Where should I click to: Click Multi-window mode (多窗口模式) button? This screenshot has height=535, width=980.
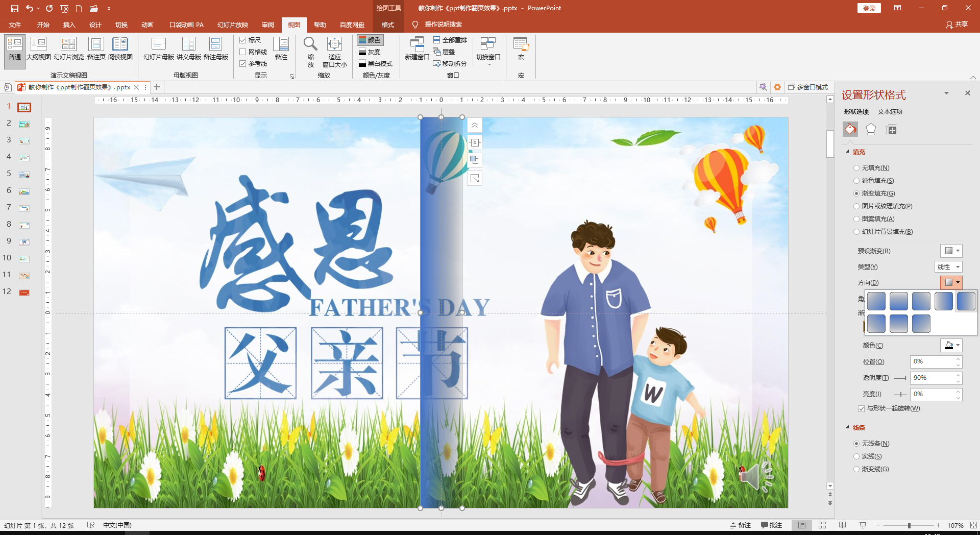point(808,87)
